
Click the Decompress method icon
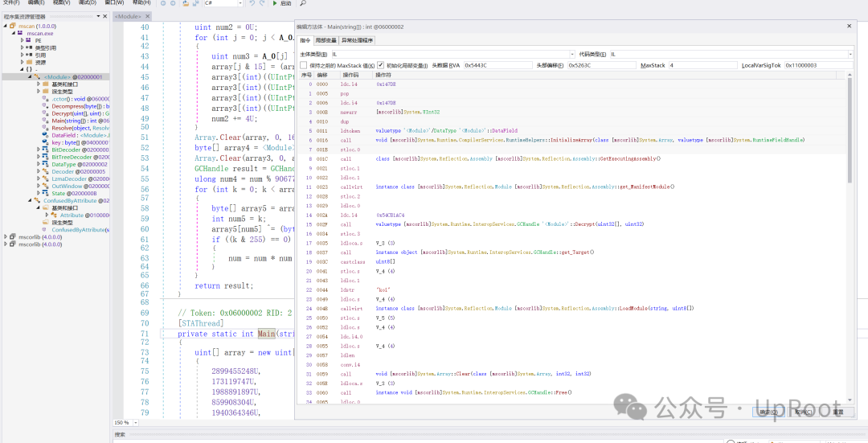[x=46, y=106]
